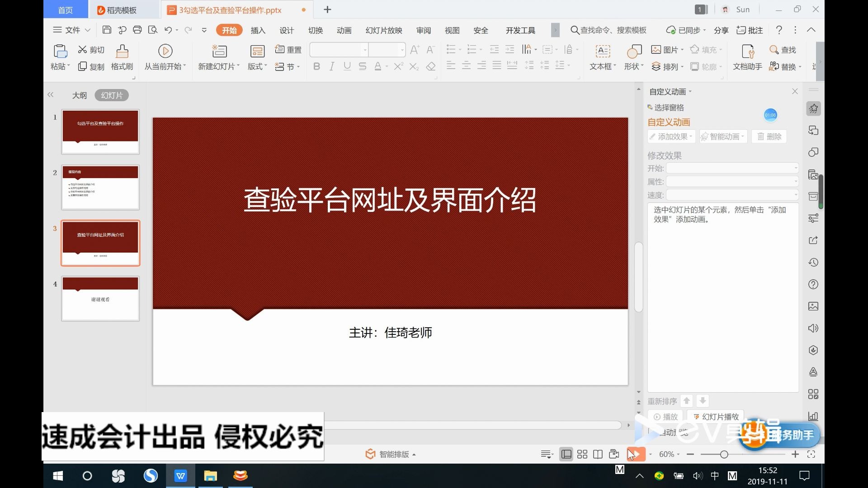Expand the 版式 (Layout) dropdown
Image resolution: width=868 pixels, height=488 pixels.
pyautogui.click(x=257, y=66)
